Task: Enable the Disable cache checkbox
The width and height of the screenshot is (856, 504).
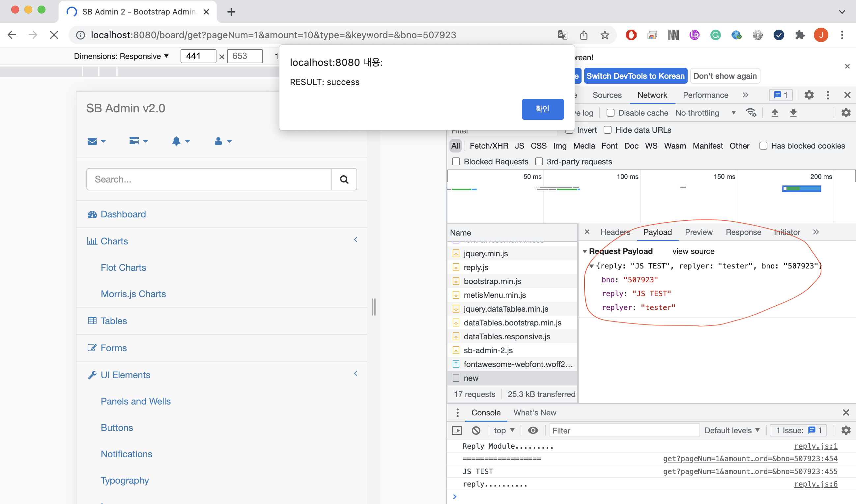Action: coord(611,113)
